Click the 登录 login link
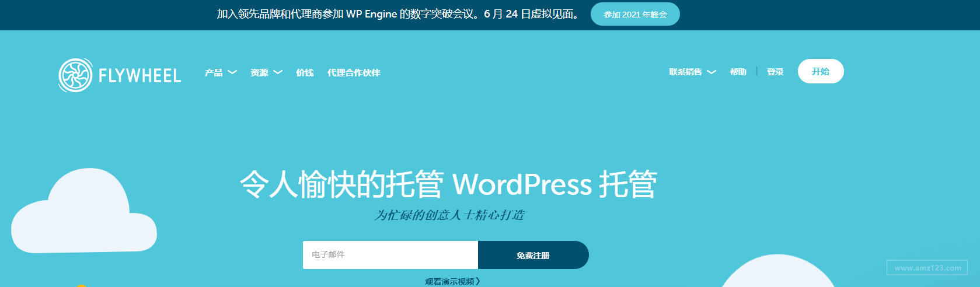This screenshot has height=287, width=980. (x=775, y=72)
